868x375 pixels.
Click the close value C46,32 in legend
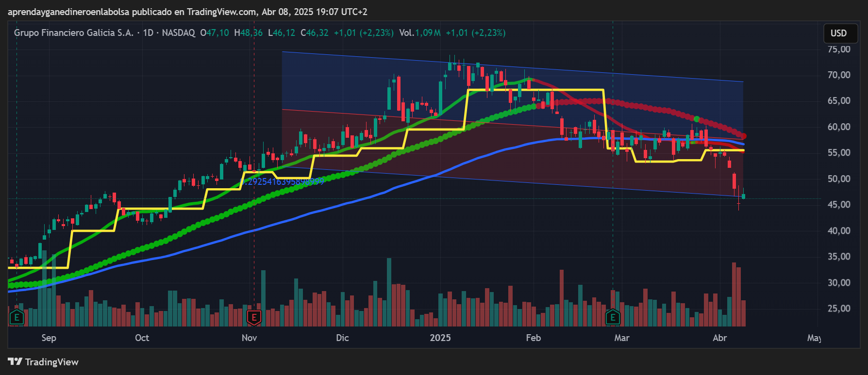point(315,33)
